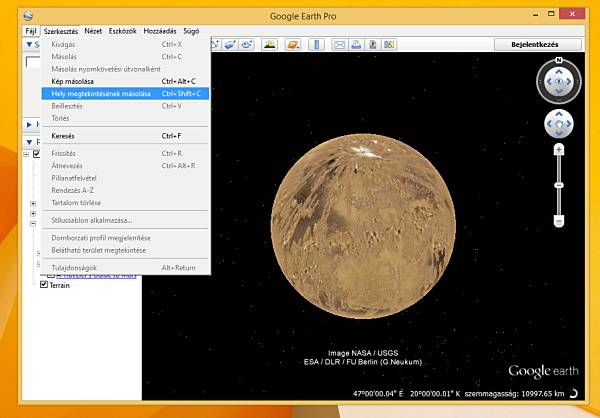
Task: Click the search input field in sidebar
Action: (x=34, y=62)
